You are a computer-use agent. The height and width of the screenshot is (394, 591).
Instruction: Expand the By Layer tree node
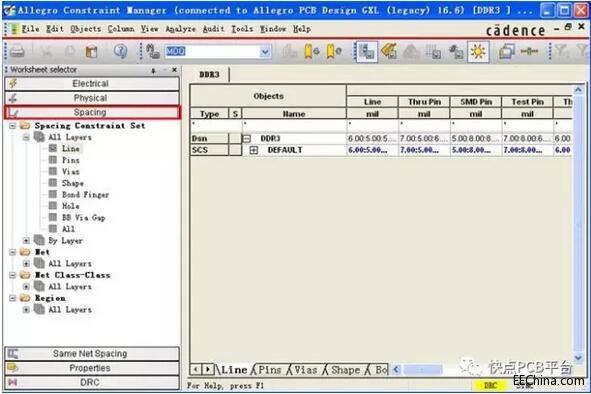(x=26, y=241)
